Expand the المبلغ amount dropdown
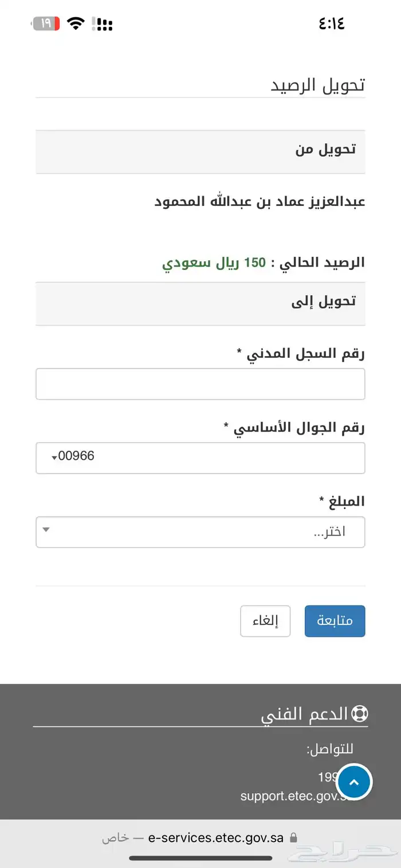401x868 pixels. (x=200, y=532)
